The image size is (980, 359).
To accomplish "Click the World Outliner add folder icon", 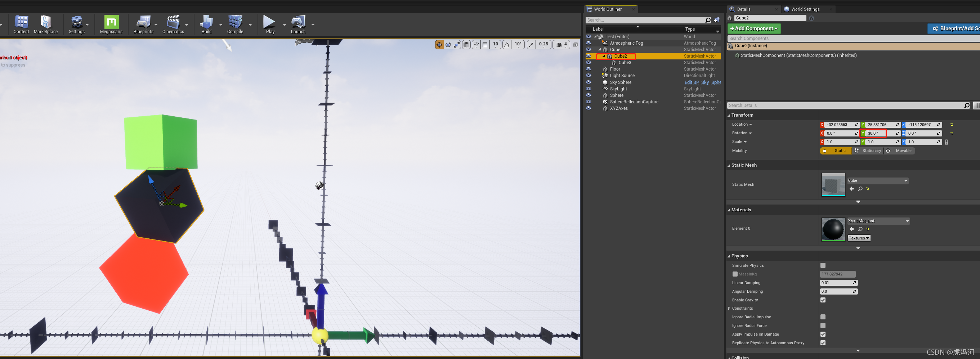I will (x=717, y=20).
